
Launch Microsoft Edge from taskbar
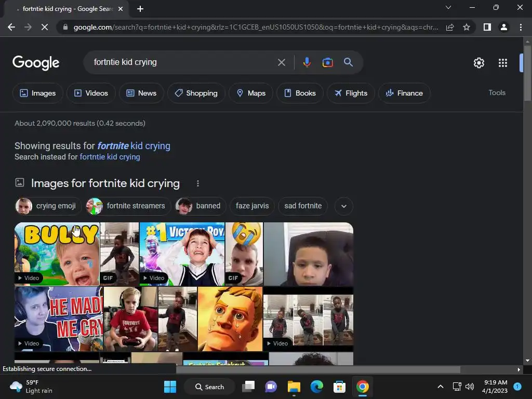(316, 387)
